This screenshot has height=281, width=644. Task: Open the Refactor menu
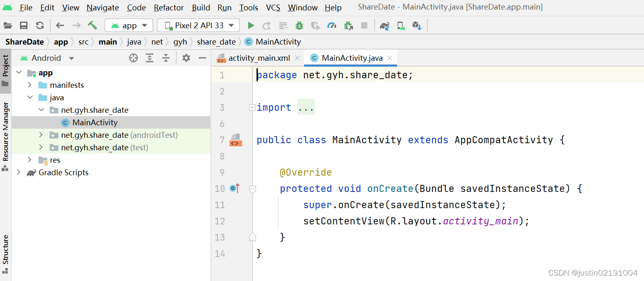pos(169,7)
